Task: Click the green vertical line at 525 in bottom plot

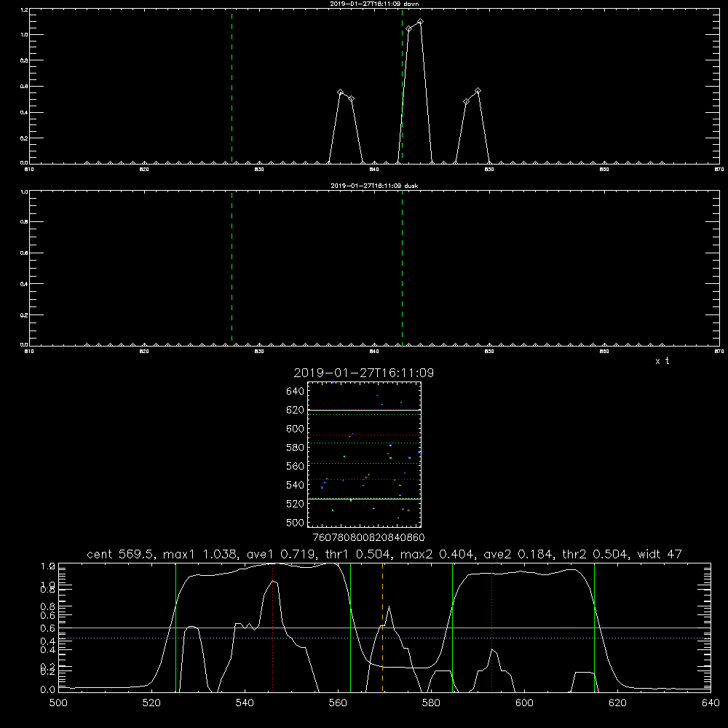Action: 175,627
